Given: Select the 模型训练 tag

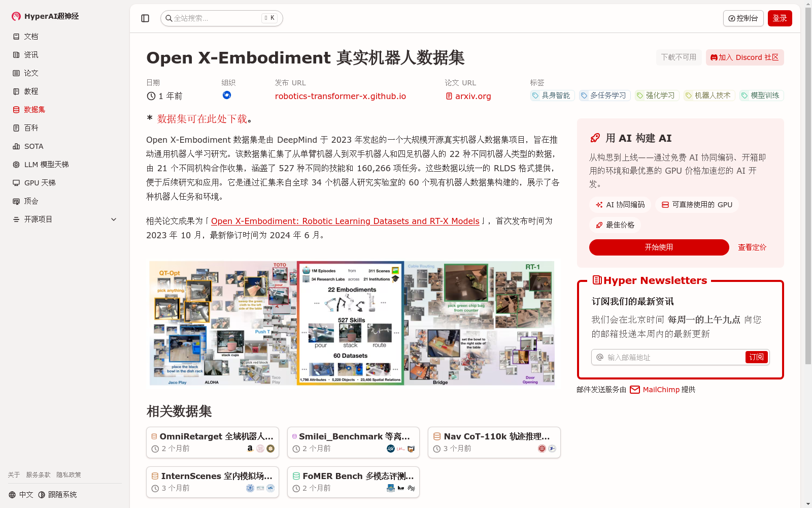Looking at the screenshot, I should click(761, 96).
